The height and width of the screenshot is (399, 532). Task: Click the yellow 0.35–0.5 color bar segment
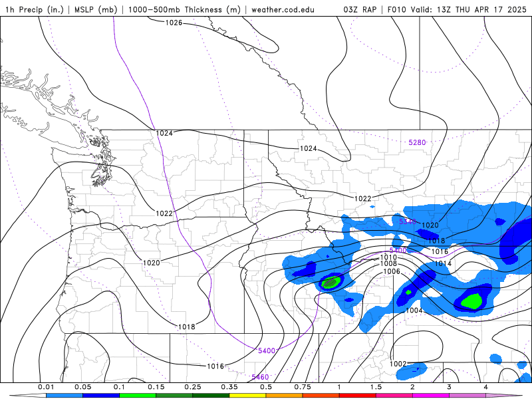pos(247,396)
